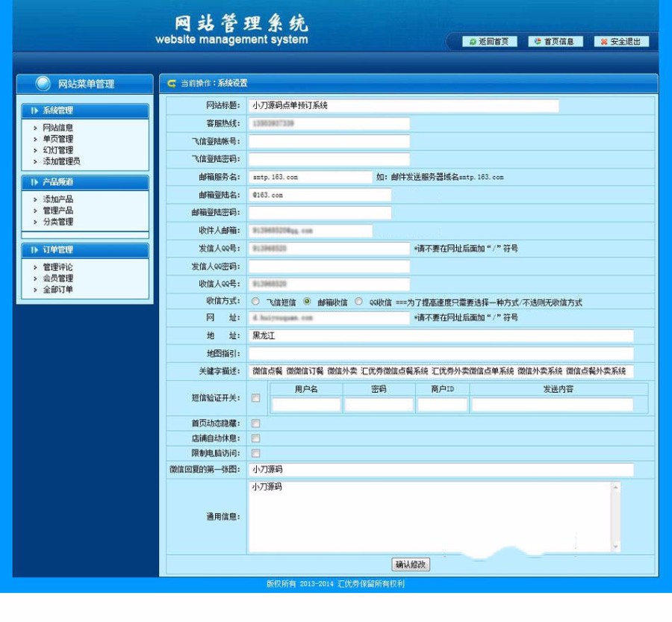Screen dimensions: 672x622
Task: Click the 确认修改 submit button
Action: click(x=411, y=565)
